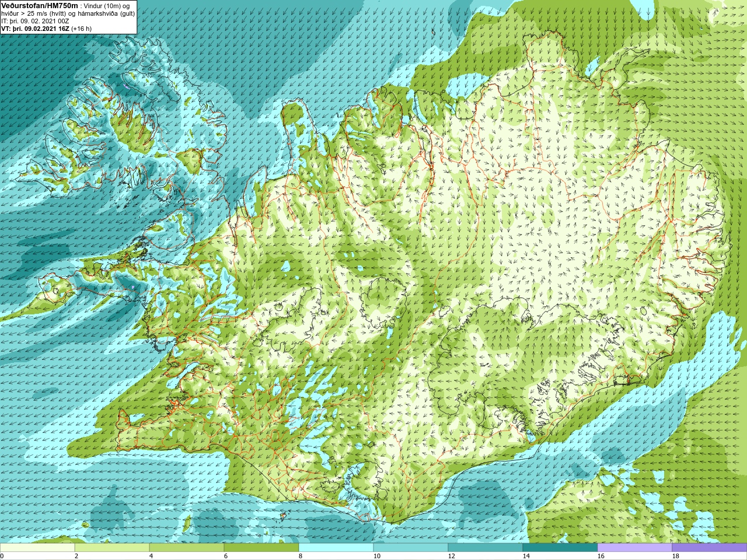747x560 pixels.
Task: Click the teal 12–14 m/s legend swatch
Action: pos(486,547)
